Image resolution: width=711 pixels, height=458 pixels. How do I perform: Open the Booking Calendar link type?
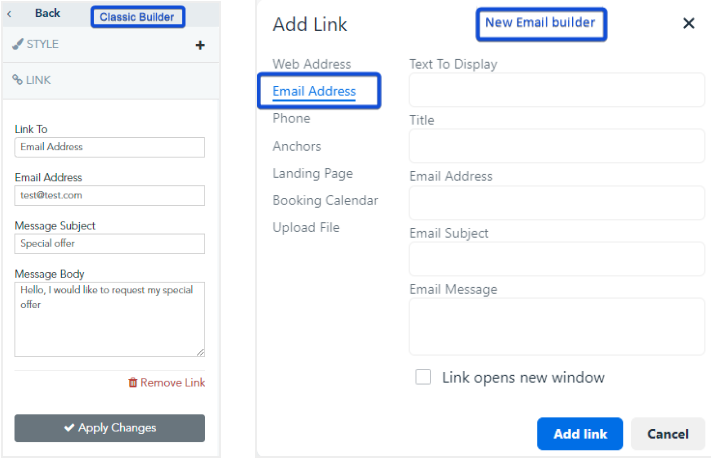pyautogui.click(x=325, y=200)
